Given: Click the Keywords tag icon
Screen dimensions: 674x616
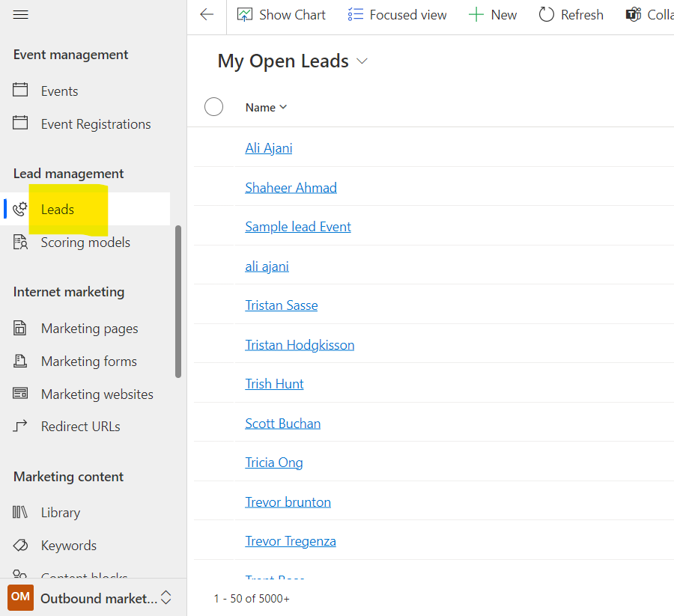Looking at the screenshot, I should pyautogui.click(x=21, y=546).
